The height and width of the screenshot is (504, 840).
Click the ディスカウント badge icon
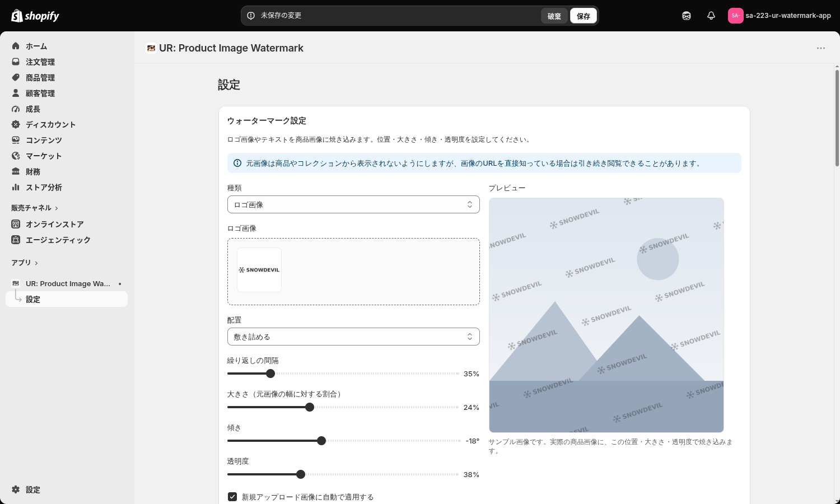click(x=16, y=124)
